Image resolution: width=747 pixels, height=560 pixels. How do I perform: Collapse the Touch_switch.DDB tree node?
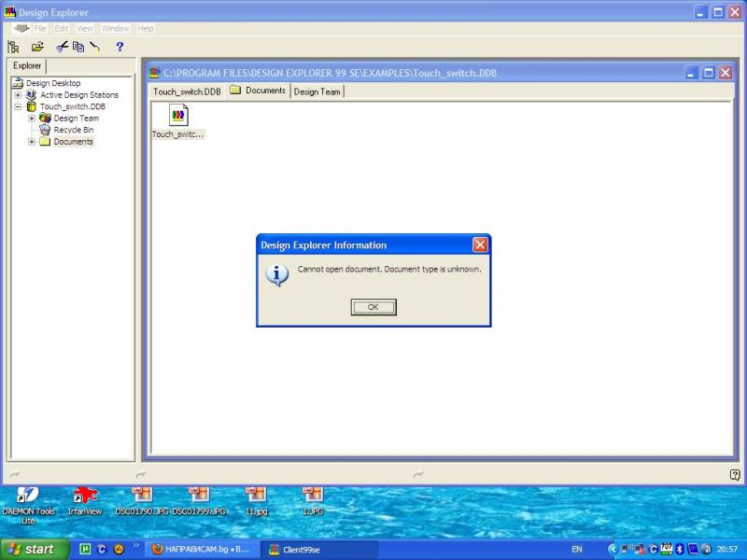click(x=18, y=106)
